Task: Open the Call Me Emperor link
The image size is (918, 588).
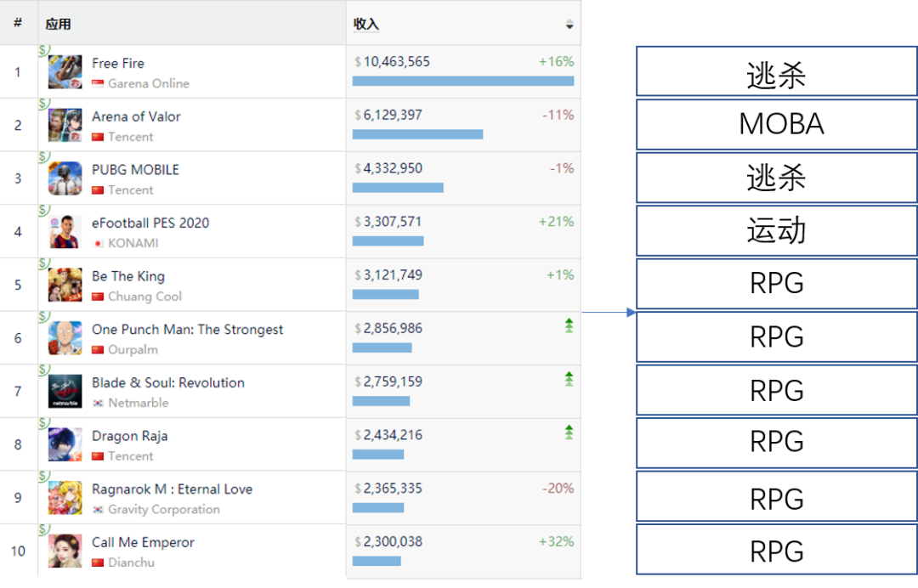Action: click(x=143, y=542)
